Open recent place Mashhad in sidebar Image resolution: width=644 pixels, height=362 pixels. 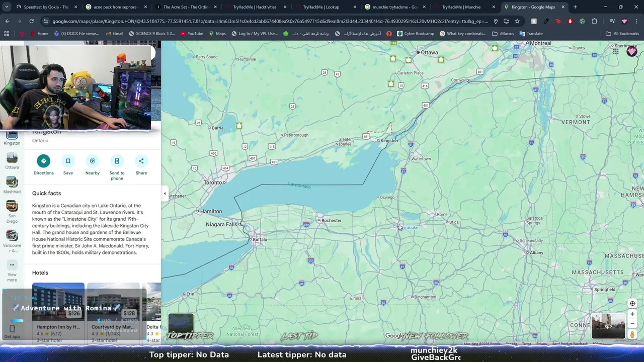tap(12, 186)
